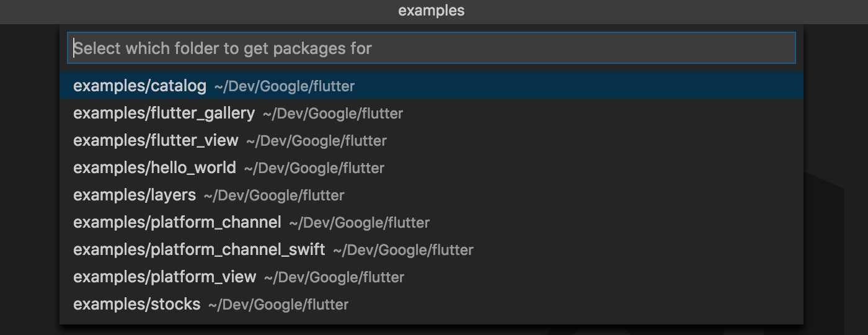Click the path text beside examples/platform_channel
The width and height of the screenshot is (868, 335).
pos(360,223)
